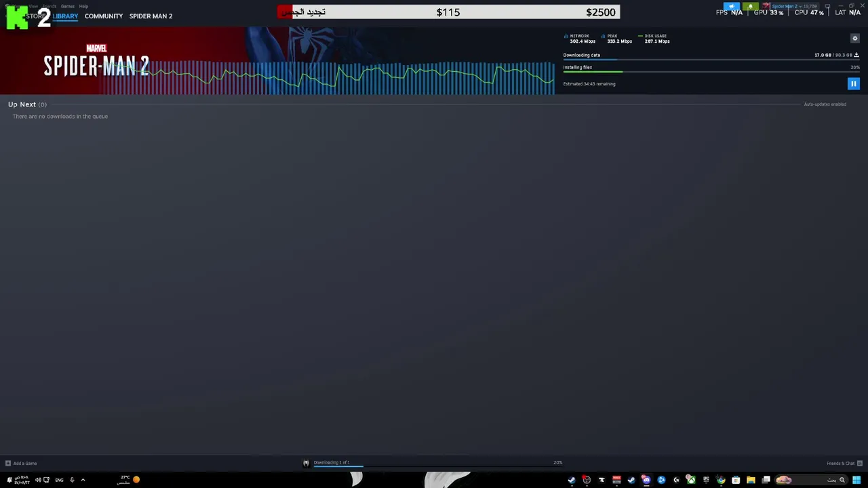The width and height of the screenshot is (868, 488).
Task: Click the Installing files progress bar
Action: pyautogui.click(x=711, y=72)
